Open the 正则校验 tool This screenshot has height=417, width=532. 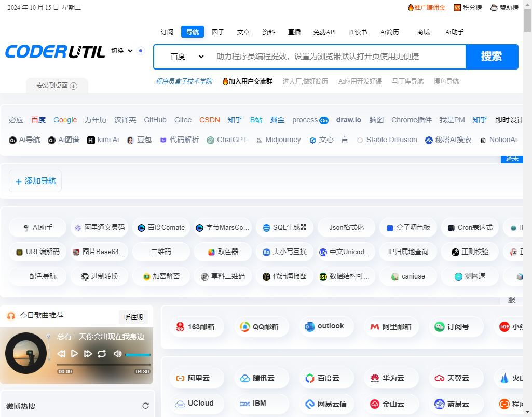point(470,252)
